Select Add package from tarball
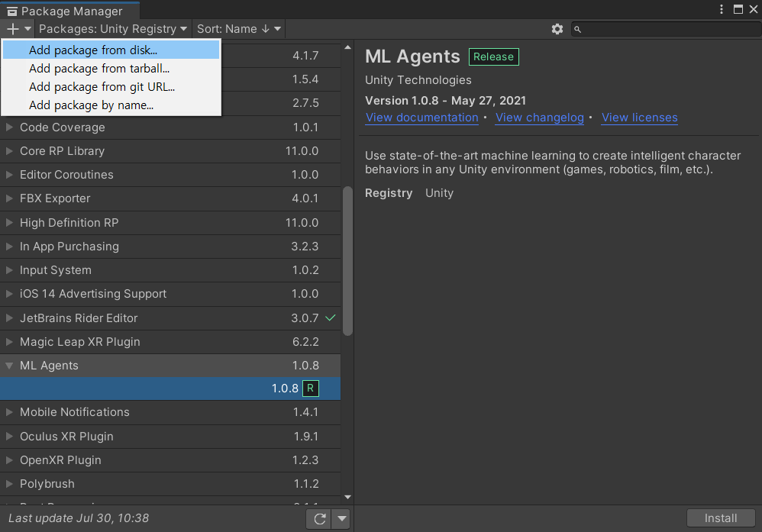This screenshot has width=762, height=532. pyautogui.click(x=111, y=69)
